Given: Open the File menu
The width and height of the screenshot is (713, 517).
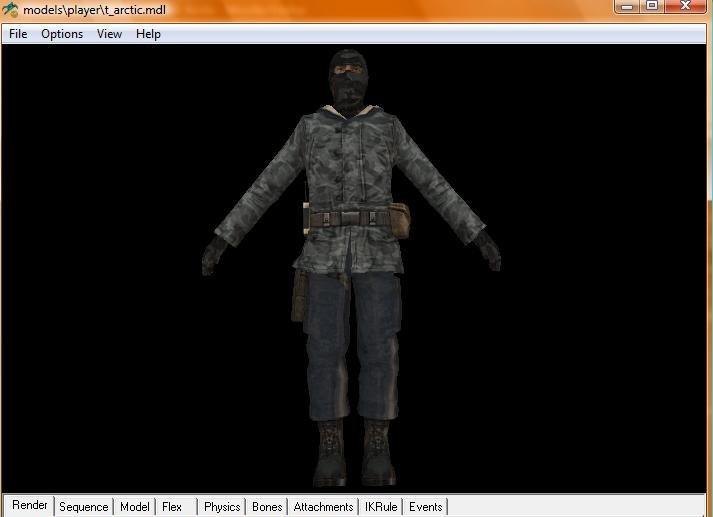Looking at the screenshot, I should coord(18,34).
